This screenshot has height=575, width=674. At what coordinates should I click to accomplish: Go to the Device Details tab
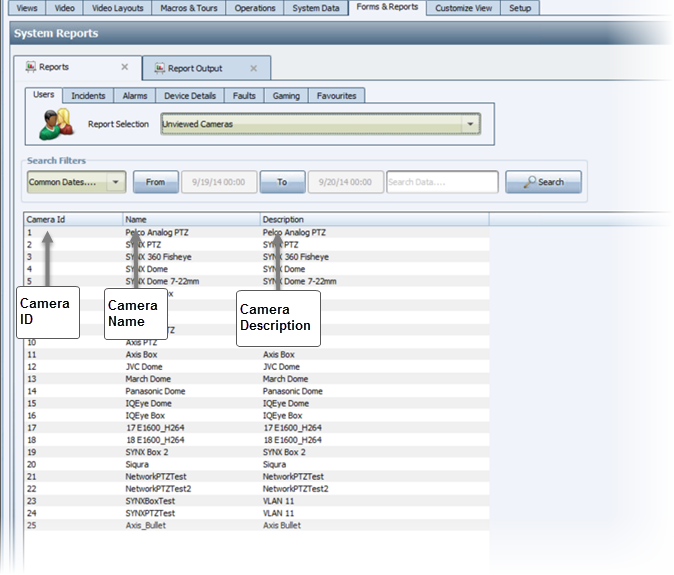[x=189, y=96]
